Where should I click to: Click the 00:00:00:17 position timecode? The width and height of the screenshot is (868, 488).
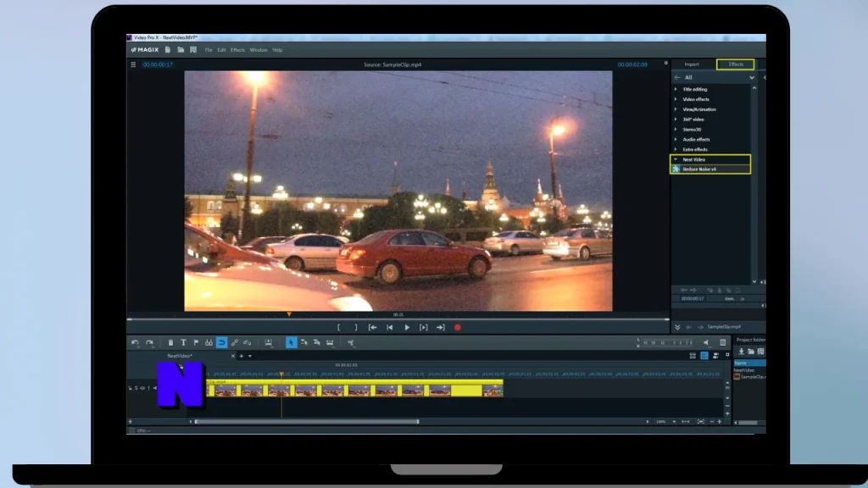158,64
